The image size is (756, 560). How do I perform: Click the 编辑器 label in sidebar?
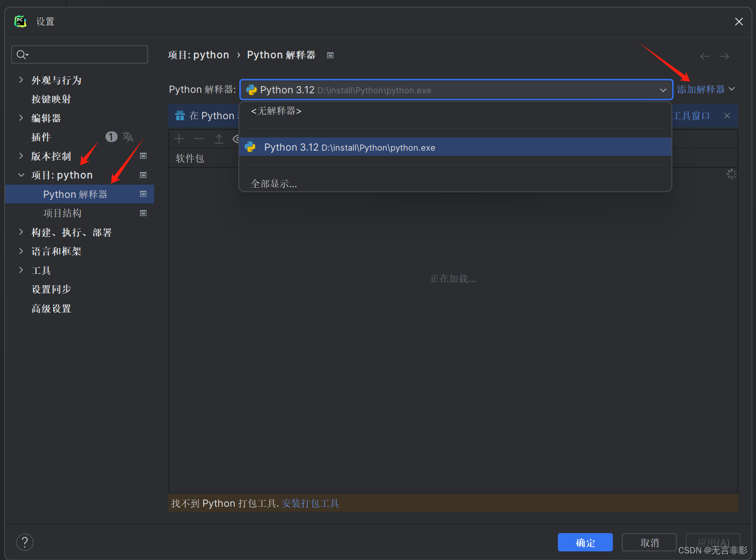pos(46,118)
